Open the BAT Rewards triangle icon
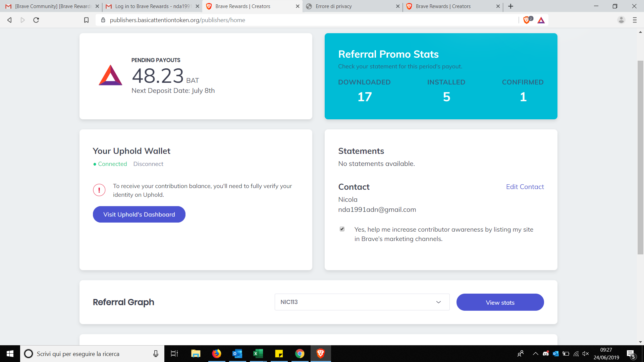This screenshot has height=362, width=644. click(541, 20)
